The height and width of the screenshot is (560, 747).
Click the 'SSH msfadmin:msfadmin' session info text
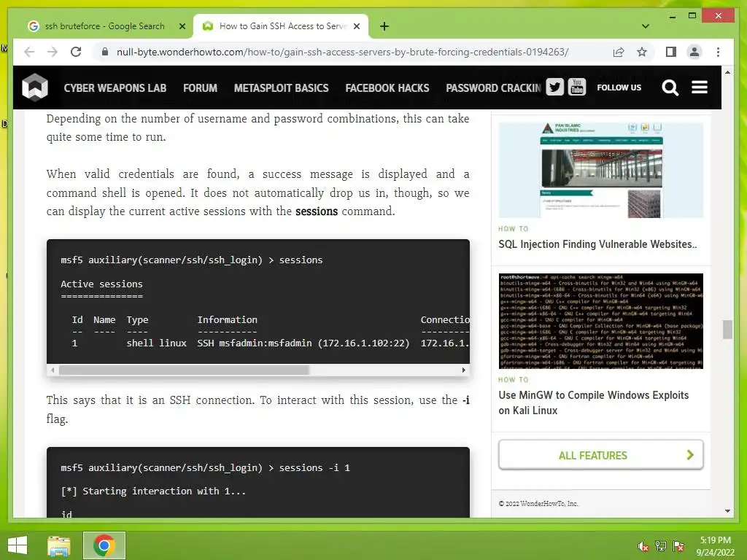pyautogui.click(x=255, y=343)
